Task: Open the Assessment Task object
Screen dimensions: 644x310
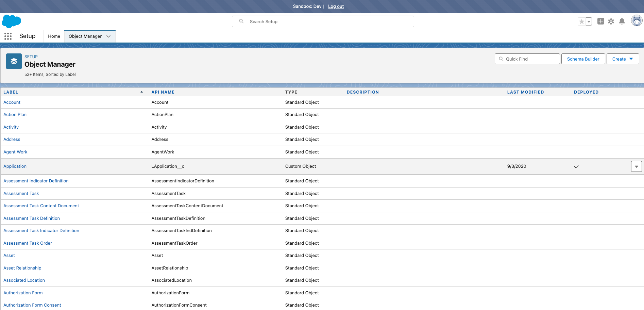Action: pos(21,194)
